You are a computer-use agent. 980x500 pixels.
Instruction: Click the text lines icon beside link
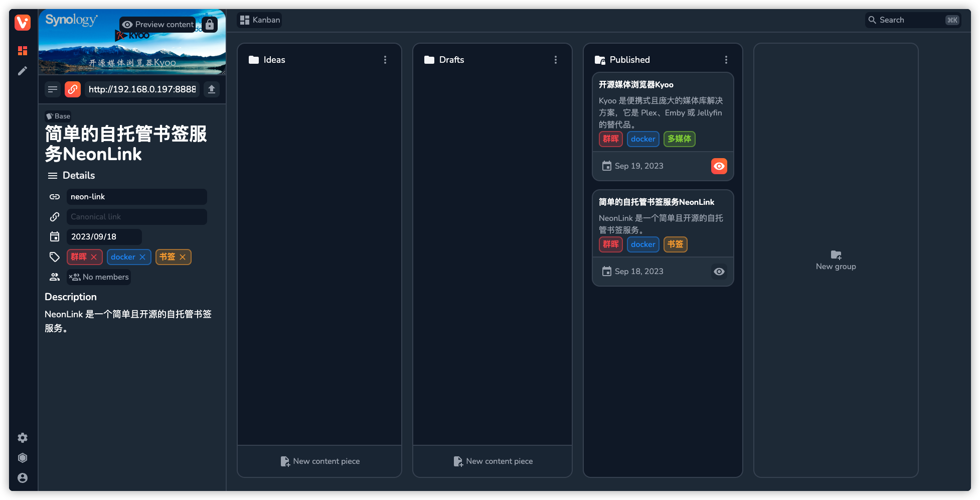pyautogui.click(x=53, y=89)
